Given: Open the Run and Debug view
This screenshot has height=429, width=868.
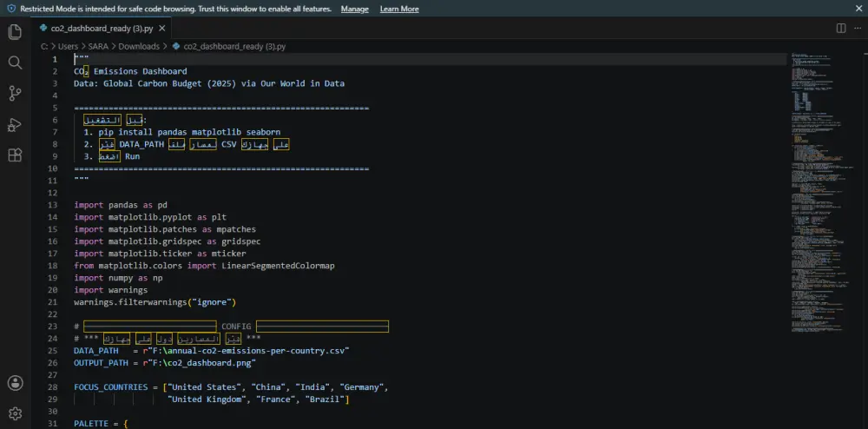Looking at the screenshot, I should click(x=15, y=124).
